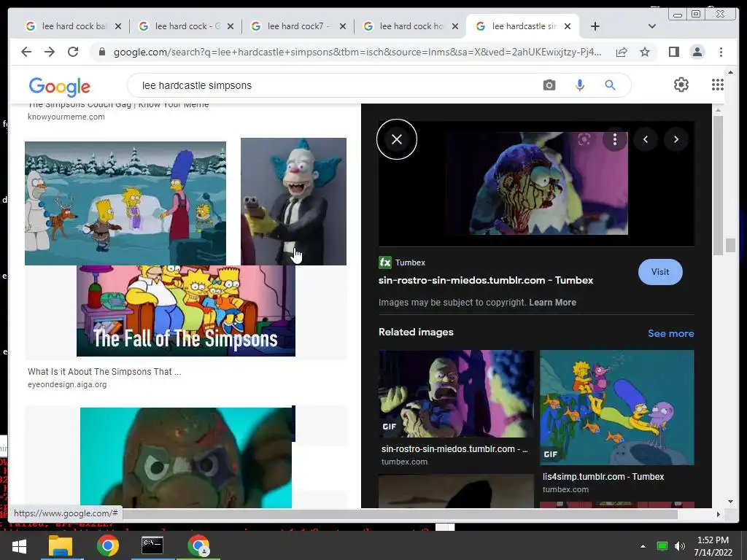Close the 'lee hard cock7' tab
This screenshot has width=747, height=560.
(x=343, y=26)
